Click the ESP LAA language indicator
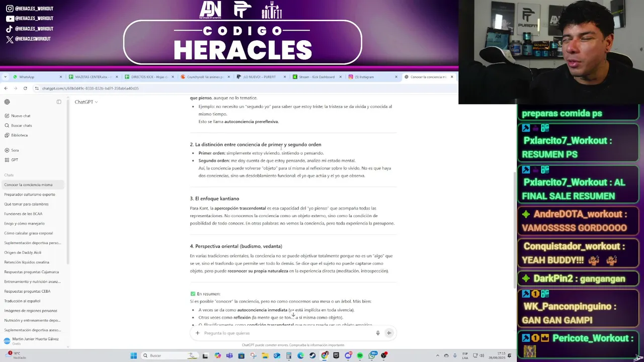This screenshot has width=644, height=362. point(465,355)
